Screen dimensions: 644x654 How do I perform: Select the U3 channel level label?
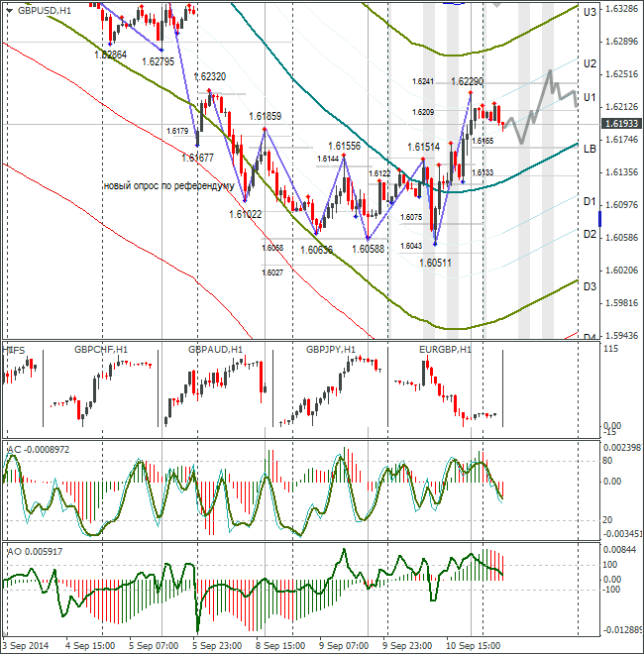[590, 13]
